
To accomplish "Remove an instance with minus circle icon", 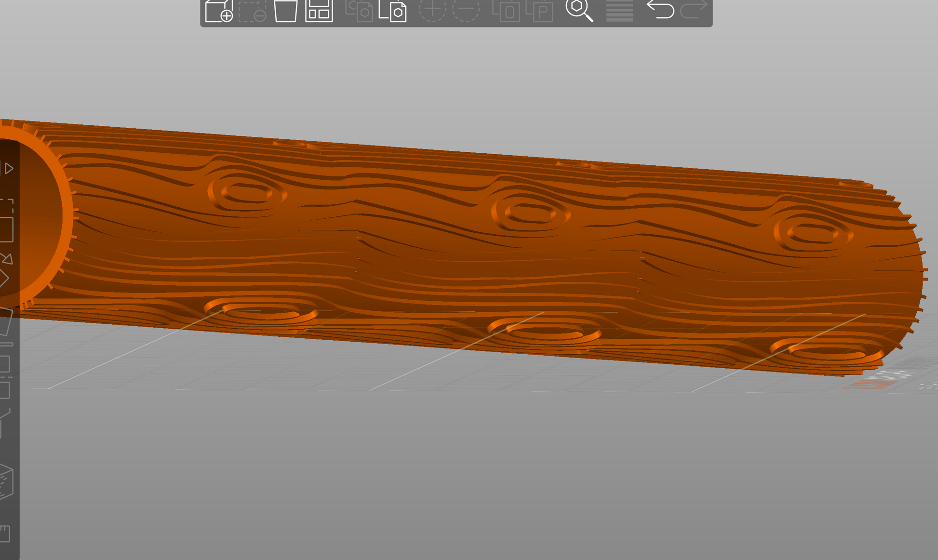I will (466, 10).
